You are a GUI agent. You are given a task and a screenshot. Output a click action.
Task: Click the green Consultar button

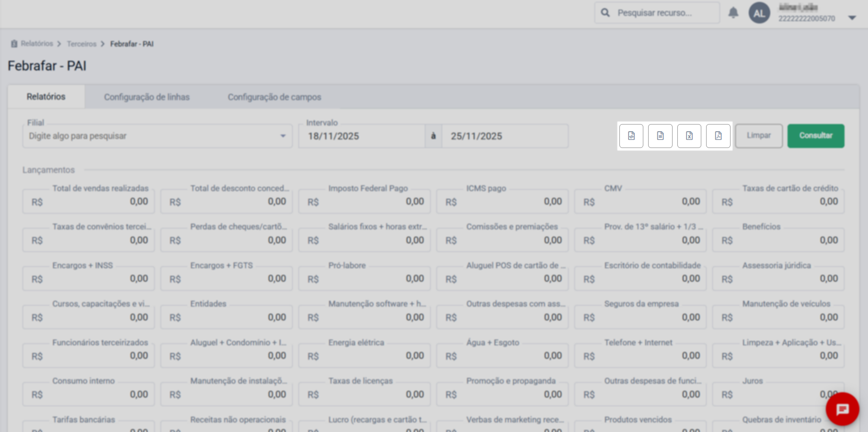click(x=816, y=136)
